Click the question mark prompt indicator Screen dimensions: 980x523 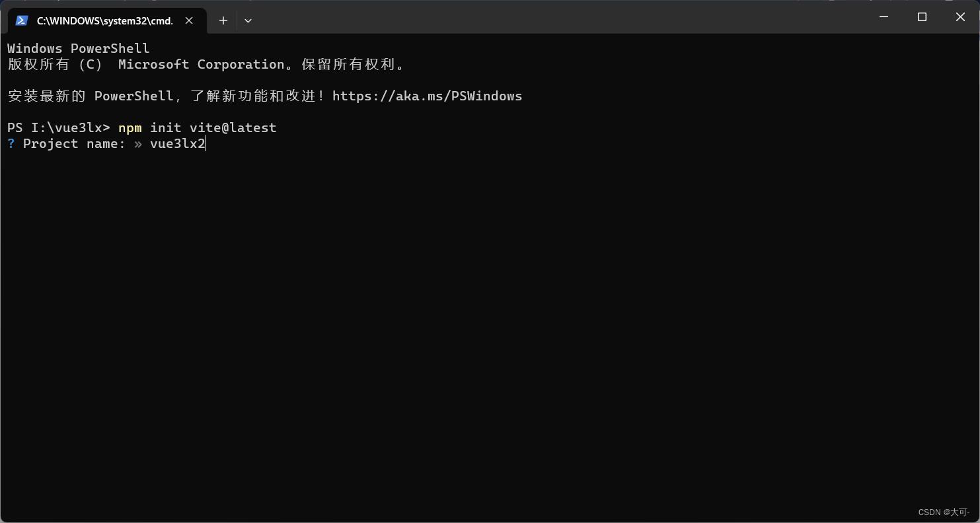pos(10,143)
